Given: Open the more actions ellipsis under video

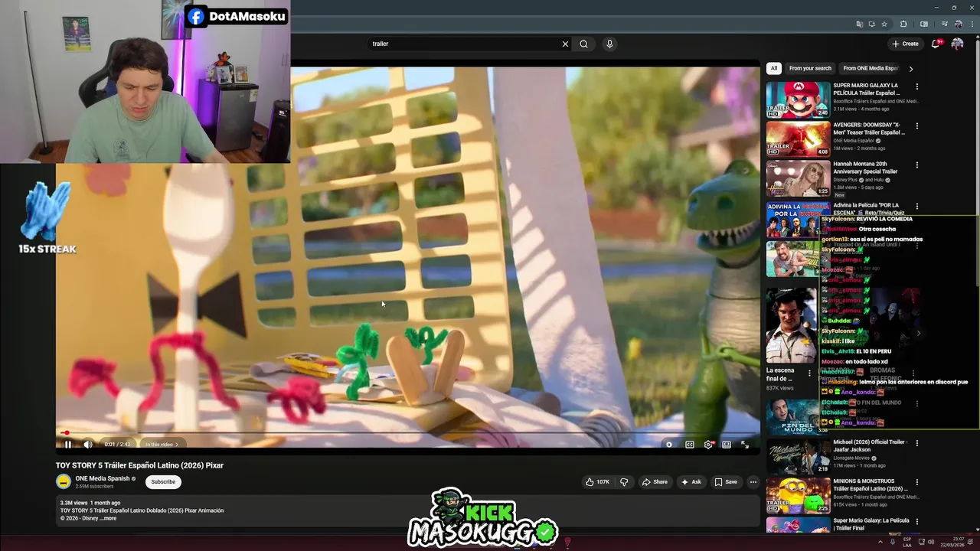Looking at the screenshot, I should point(753,482).
